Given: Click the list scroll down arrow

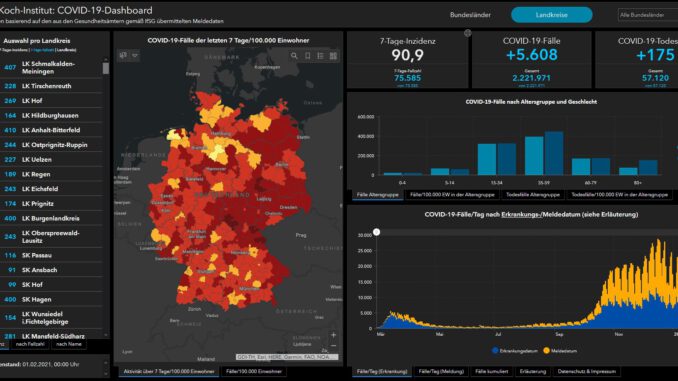Looking at the screenshot, I should (106, 335).
